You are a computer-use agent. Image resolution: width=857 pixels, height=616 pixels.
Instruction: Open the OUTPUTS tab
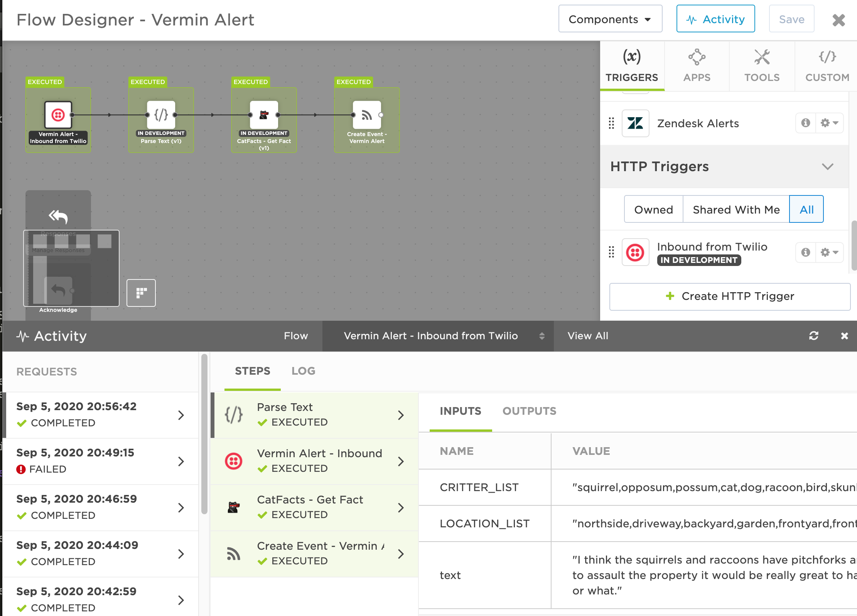[529, 411]
